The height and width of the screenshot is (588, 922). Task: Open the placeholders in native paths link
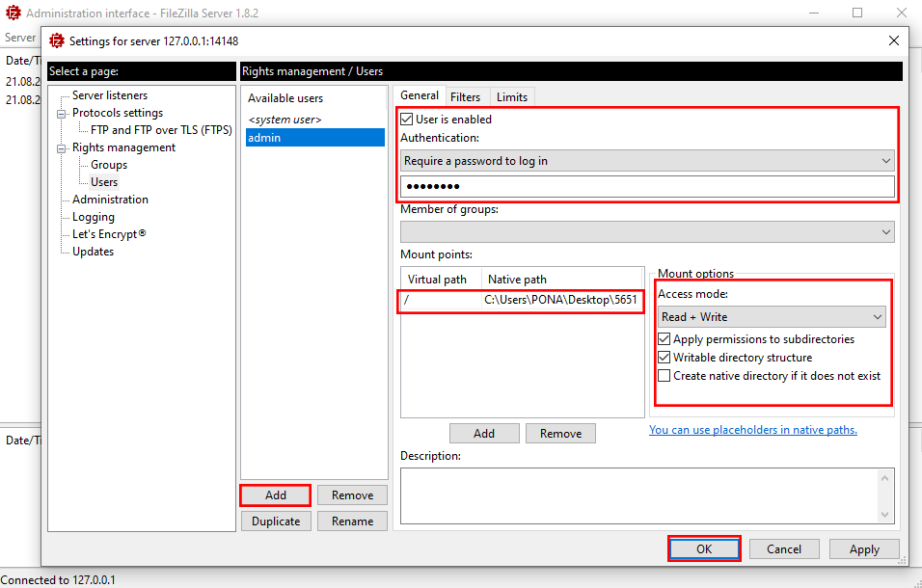click(752, 430)
